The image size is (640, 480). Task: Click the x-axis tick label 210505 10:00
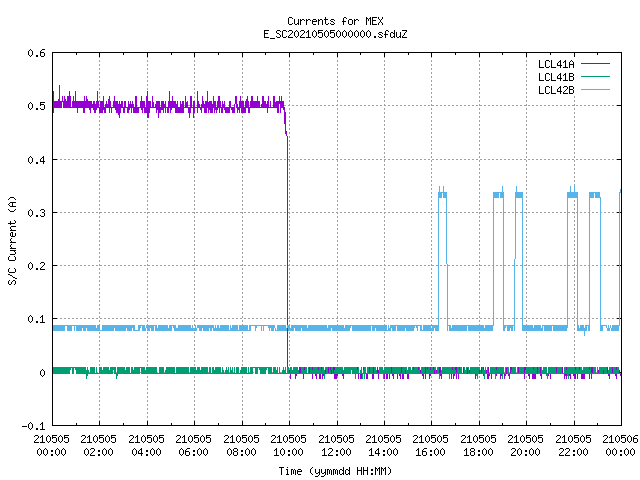tap(288, 446)
